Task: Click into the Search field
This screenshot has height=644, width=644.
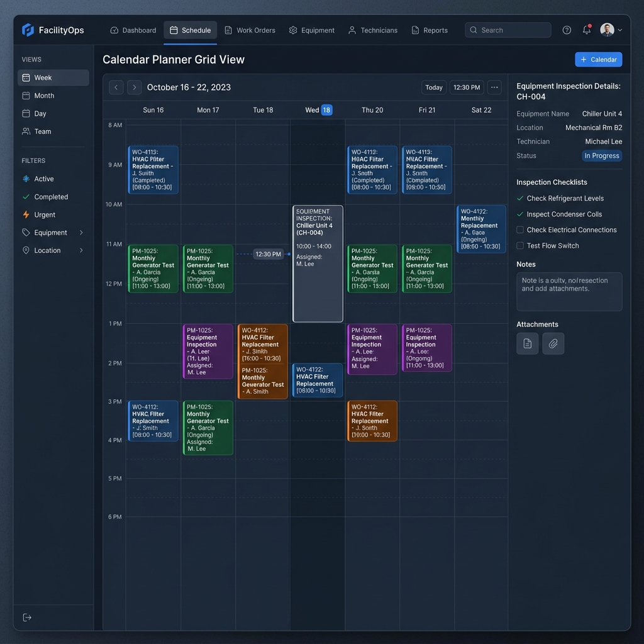Action: point(508,30)
